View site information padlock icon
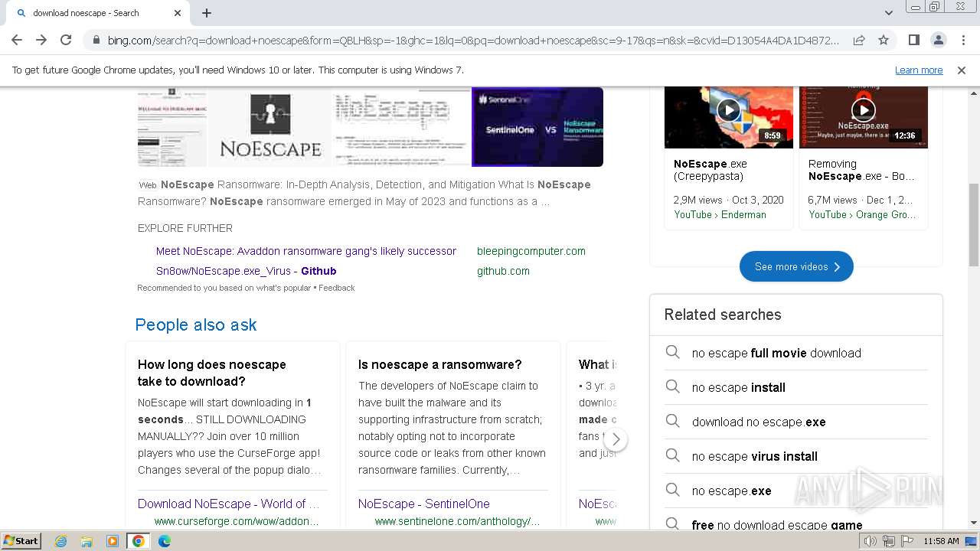 click(96, 40)
